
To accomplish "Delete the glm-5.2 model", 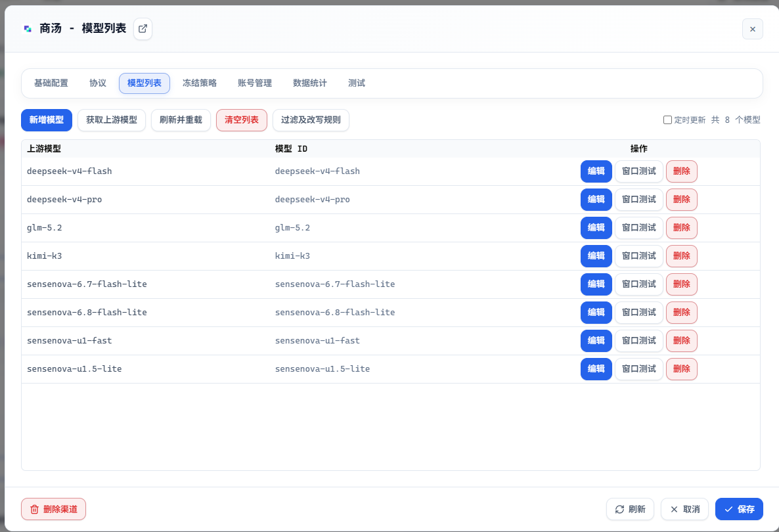I will pos(681,228).
